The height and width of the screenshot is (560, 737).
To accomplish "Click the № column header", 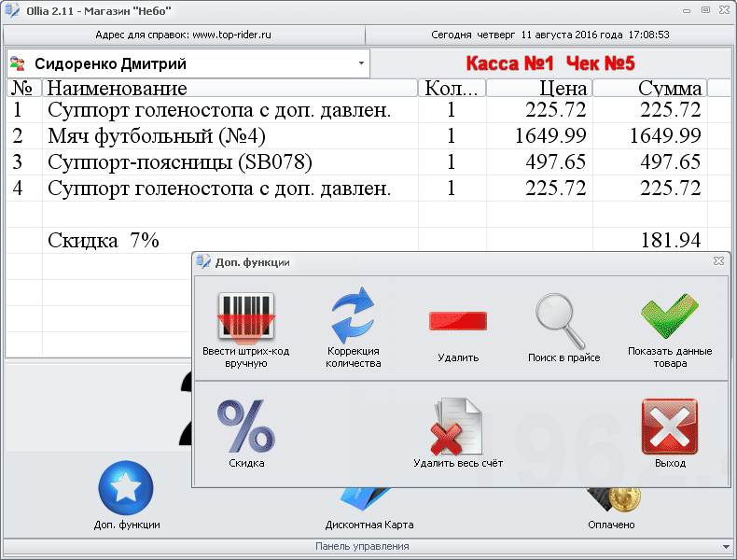I will (24, 88).
